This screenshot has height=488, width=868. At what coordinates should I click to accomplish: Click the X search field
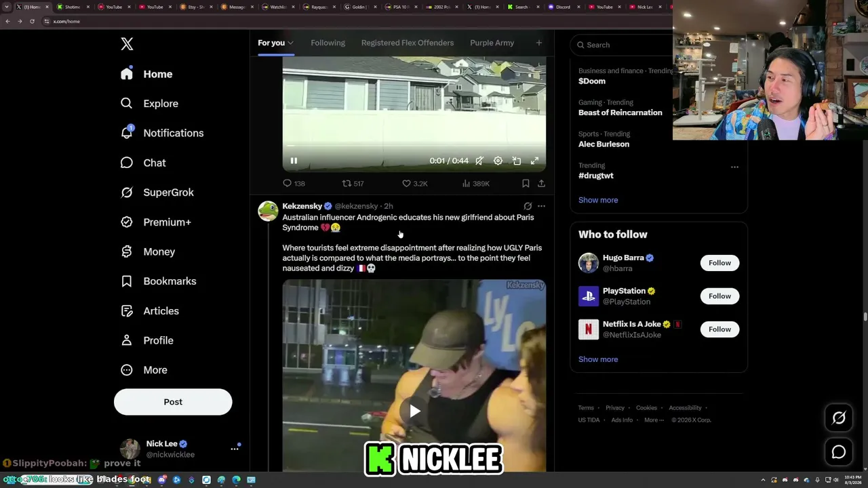624,45
